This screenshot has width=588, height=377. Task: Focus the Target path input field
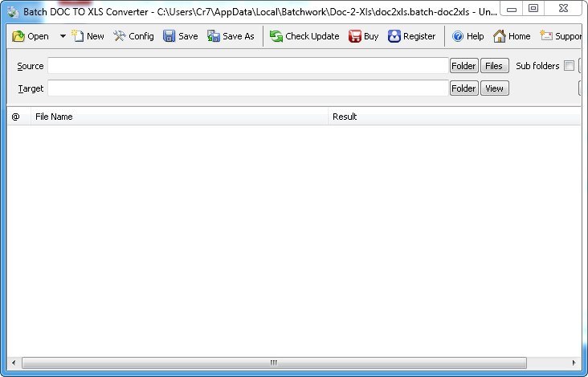pos(248,88)
